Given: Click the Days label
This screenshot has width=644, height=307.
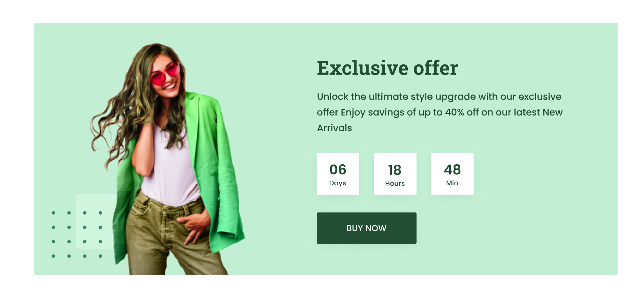Looking at the screenshot, I should tap(338, 183).
